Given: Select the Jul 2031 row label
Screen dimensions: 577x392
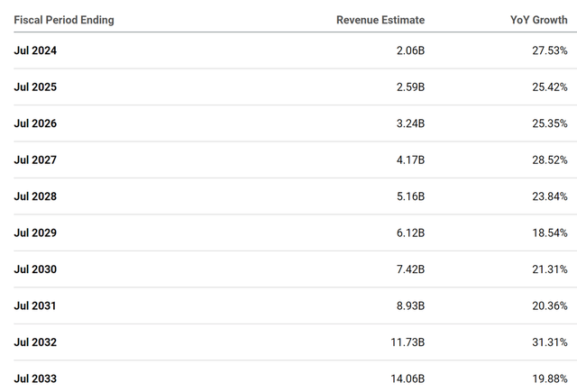Looking at the screenshot, I should pos(35,305).
